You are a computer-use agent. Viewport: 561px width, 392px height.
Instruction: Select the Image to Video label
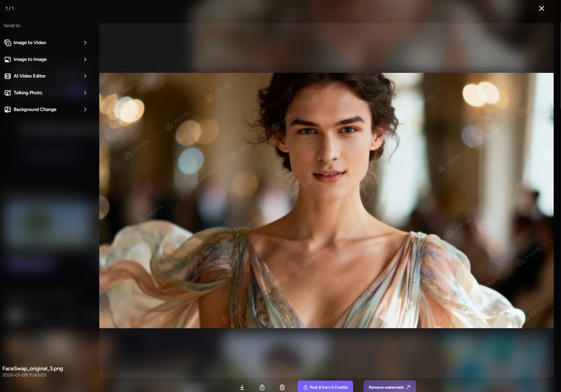29,43
